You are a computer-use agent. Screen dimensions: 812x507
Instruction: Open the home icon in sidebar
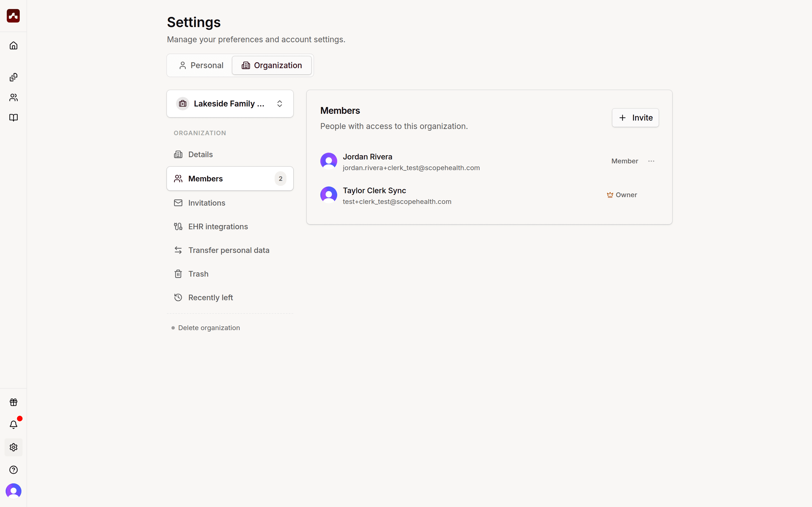[14, 46]
